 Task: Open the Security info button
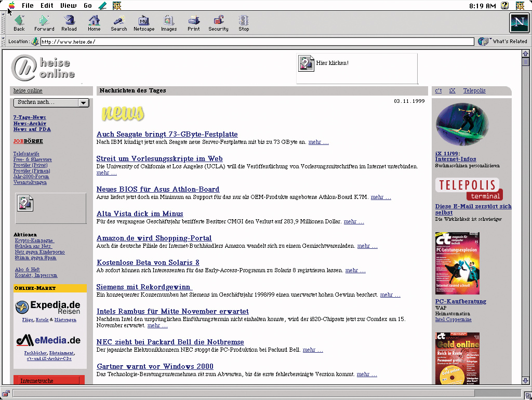[x=218, y=23]
